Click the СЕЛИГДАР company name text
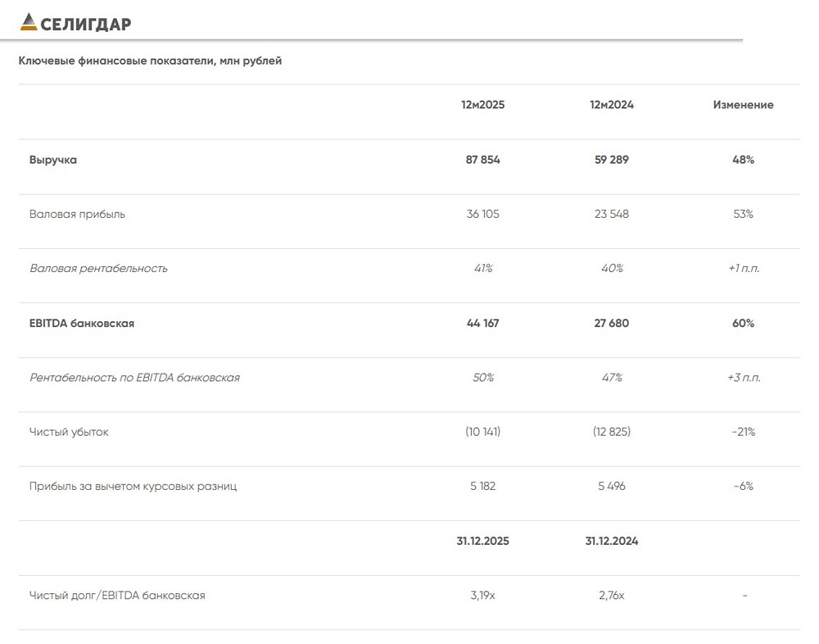This screenshot has width=819, height=644. (86, 24)
